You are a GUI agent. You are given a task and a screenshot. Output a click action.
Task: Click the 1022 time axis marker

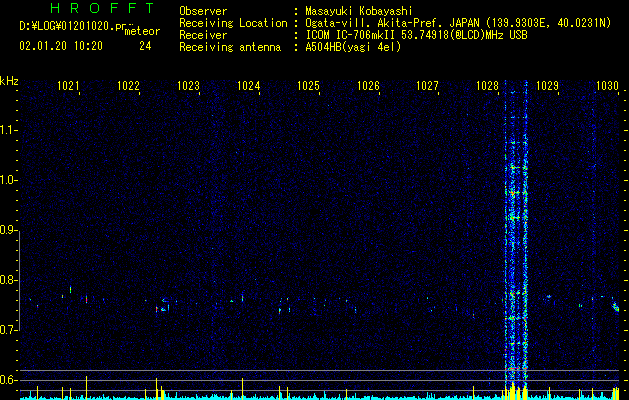coord(128,85)
